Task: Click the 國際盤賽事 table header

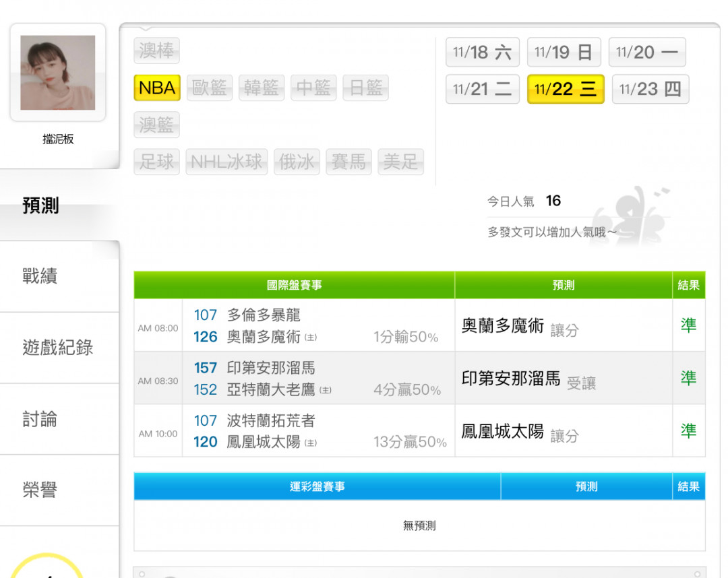Action: [x=295, y=285]
